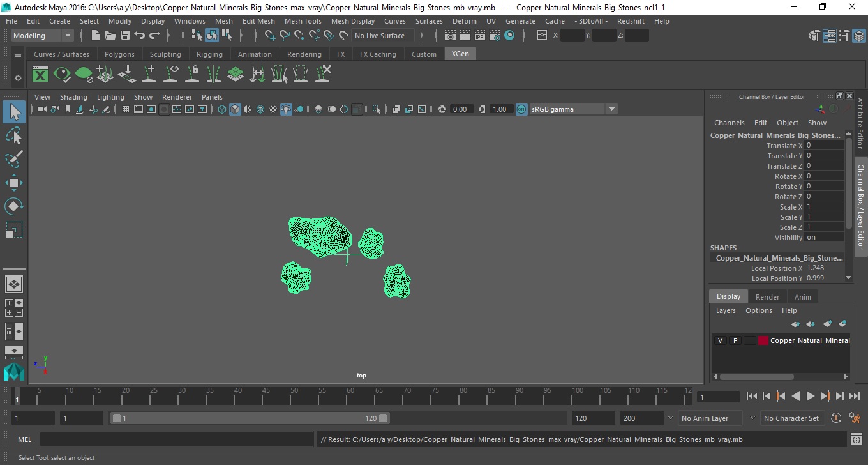Open the viewport Shading menu
The width and height of the screenshot is (868, 465).
point(73,97)
